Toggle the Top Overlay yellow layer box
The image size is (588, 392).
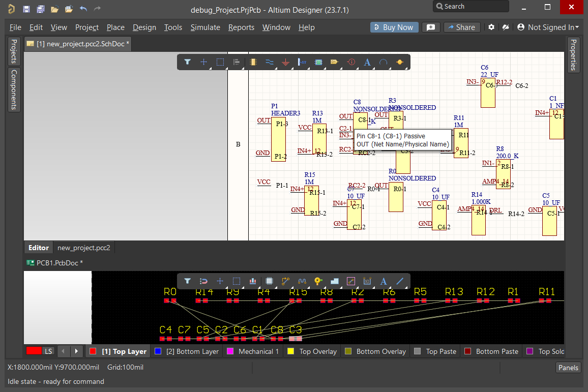[291, 351]
